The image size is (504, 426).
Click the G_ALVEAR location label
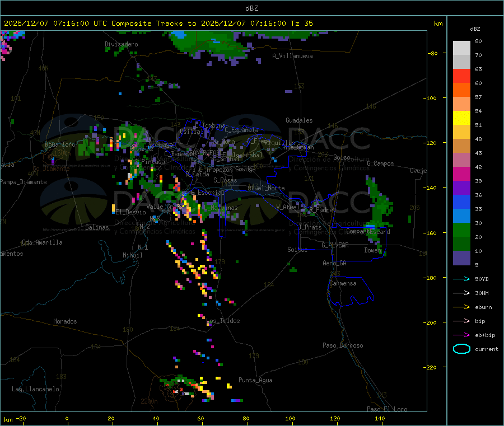tap(335, 245)
